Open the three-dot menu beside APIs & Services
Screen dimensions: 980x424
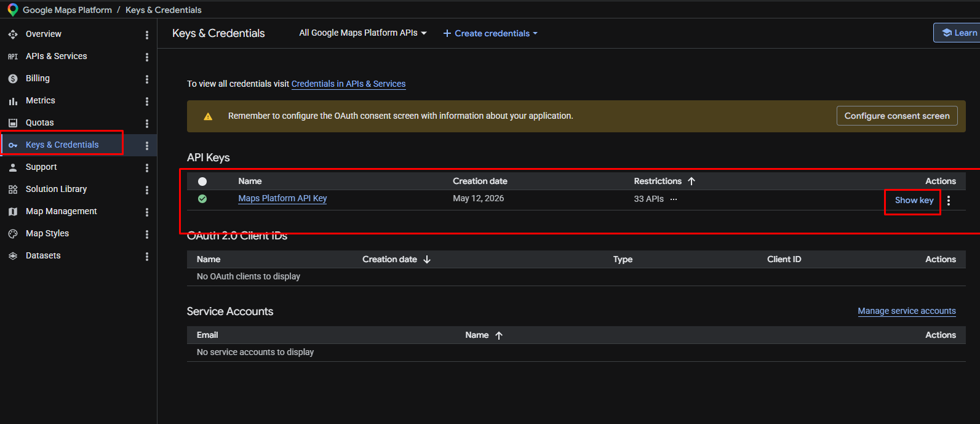click(x=147, y=57)
